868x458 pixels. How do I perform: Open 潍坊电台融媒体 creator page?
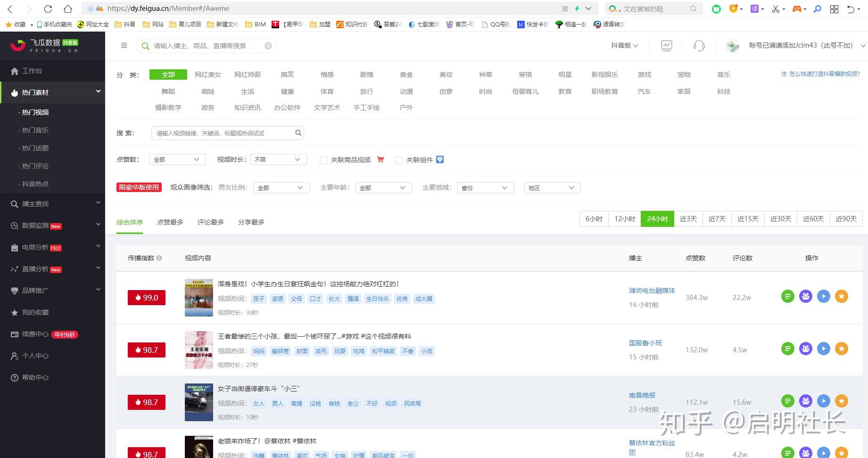[x=652, y=291]
